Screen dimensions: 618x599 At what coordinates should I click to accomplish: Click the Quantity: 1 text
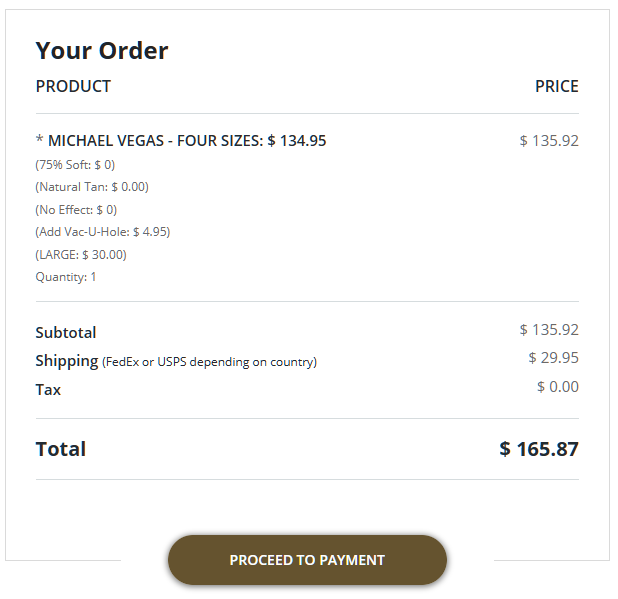tap(66, 277)
